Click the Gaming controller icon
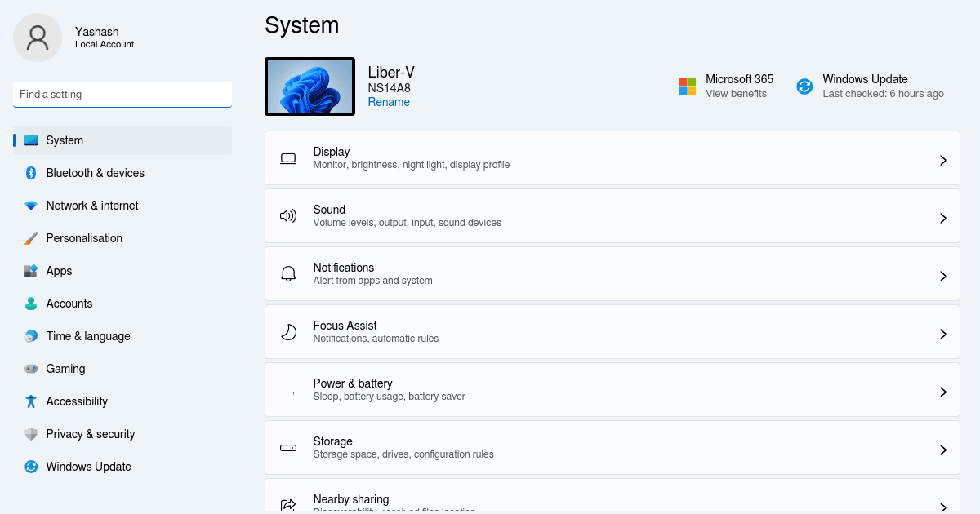The width and height of the screenshot is (980, 514). (x=30, y=369)
